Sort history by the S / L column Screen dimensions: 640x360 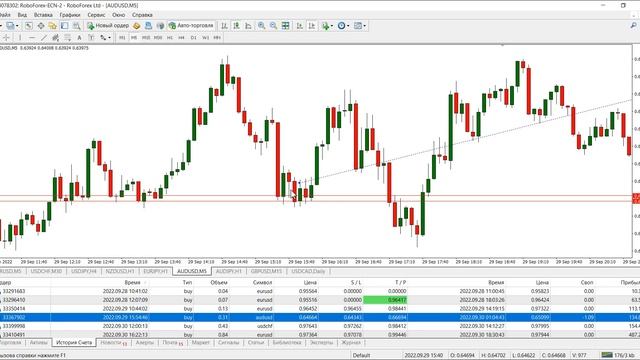(356, 282)
